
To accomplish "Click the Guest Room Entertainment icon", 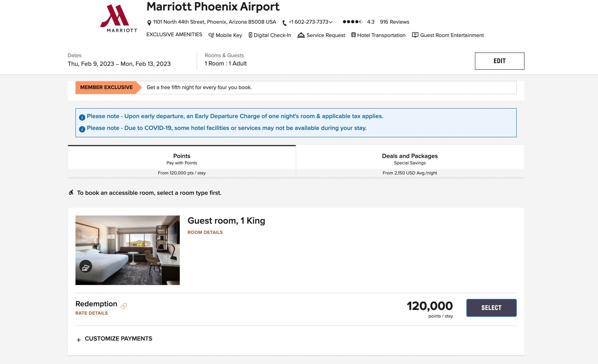I will [415, 35].
